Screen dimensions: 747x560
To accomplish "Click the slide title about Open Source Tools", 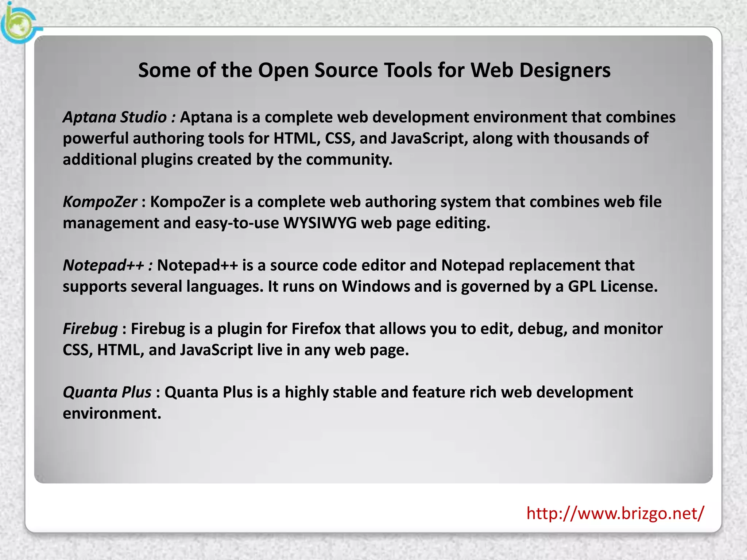I will click(374, 70).
